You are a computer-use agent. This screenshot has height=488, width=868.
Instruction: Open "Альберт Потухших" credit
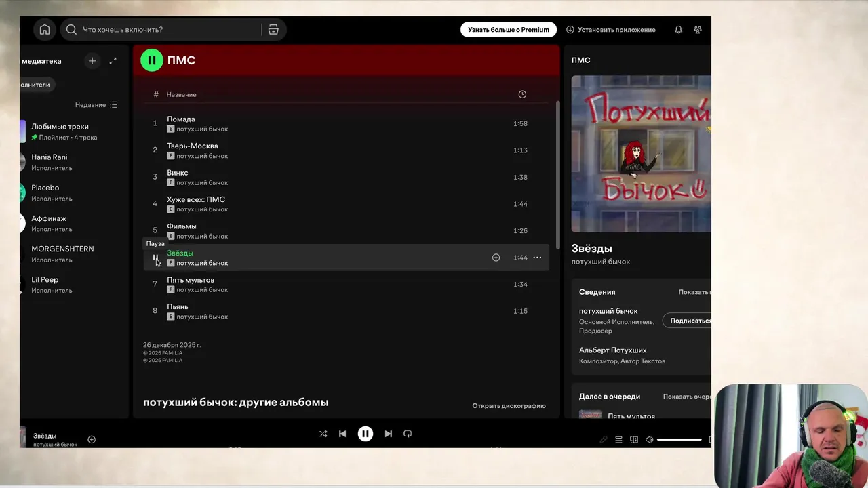612,350
